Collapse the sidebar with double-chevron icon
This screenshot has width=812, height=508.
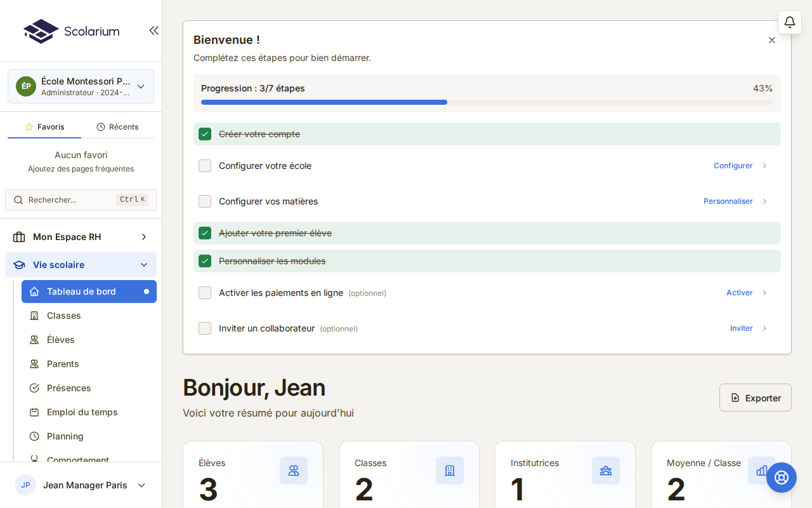tap(154, 30)
